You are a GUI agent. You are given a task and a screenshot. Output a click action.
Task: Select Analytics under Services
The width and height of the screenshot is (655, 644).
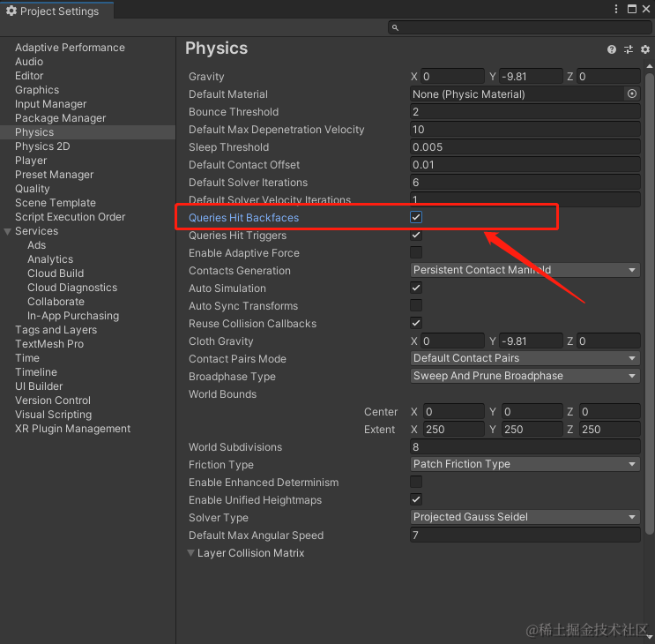click(50, 259)
